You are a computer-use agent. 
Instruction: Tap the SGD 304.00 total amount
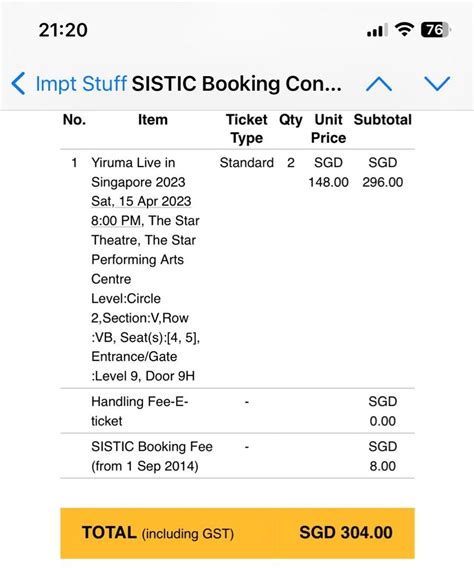(x=346, y=532)
